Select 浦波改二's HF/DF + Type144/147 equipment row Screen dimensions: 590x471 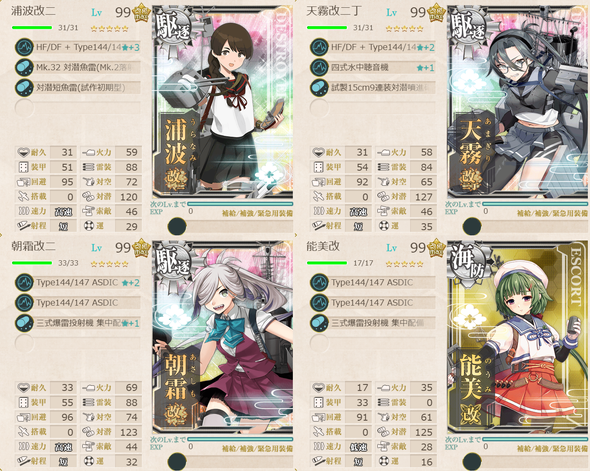[78, 47]
